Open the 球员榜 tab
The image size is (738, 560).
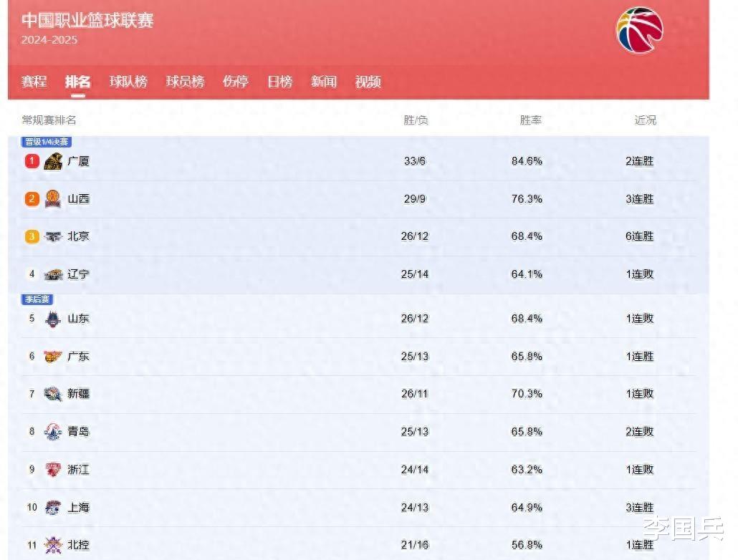coord(186,82)
